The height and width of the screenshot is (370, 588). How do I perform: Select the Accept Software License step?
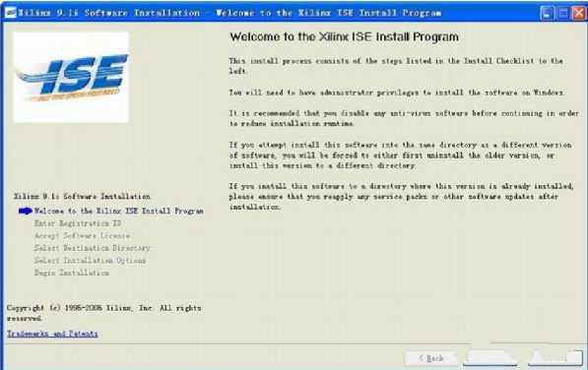pos(82,235)
